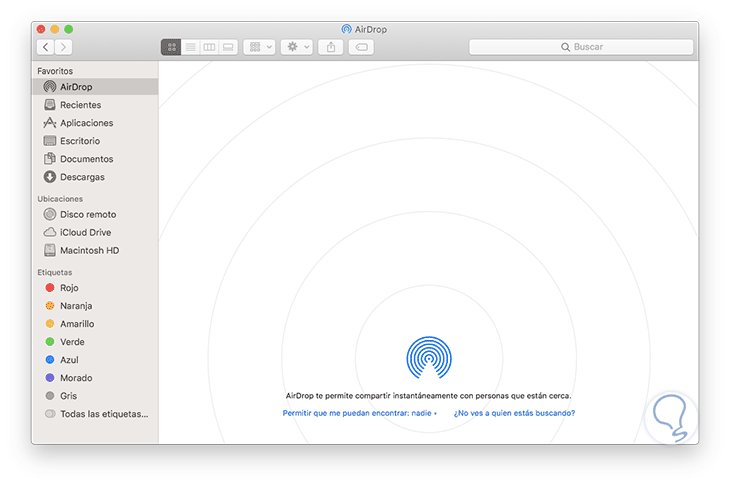Select AirDrop icon in the sidebar
Image resolution: width=730 pixels, height=485 pixels.
click(x=49, y=87)
